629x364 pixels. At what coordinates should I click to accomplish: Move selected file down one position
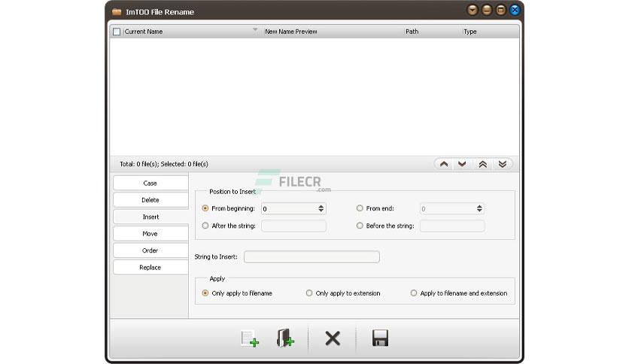point(462,164)
